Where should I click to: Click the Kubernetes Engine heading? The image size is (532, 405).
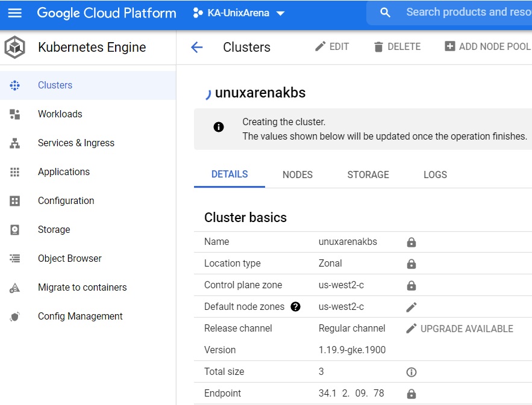pos(92,47)
